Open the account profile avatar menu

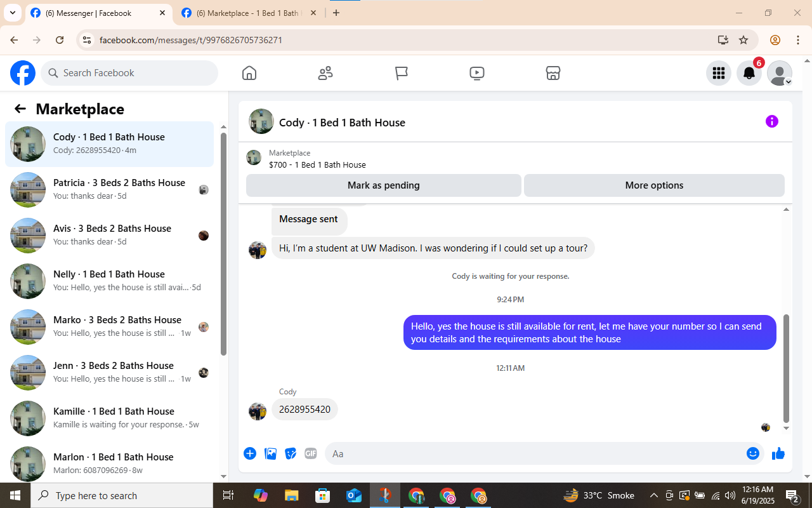click(x=780, y=73)
